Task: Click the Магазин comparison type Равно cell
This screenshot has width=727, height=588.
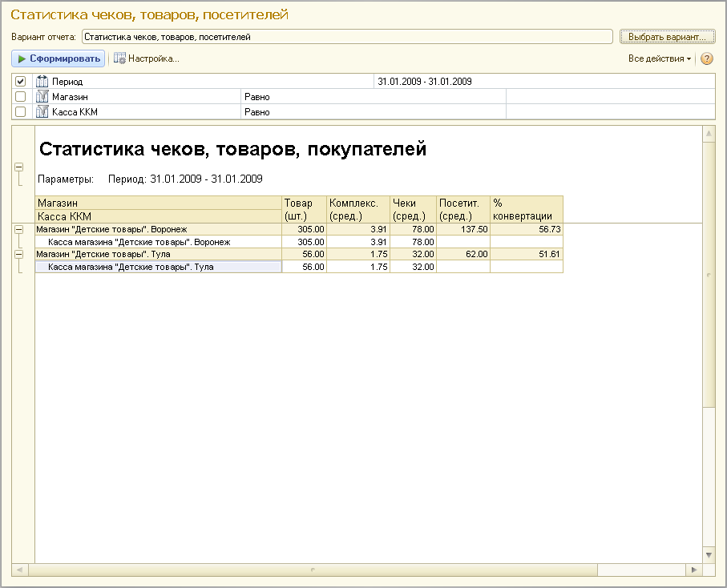Action: click(x=373, y=97)
